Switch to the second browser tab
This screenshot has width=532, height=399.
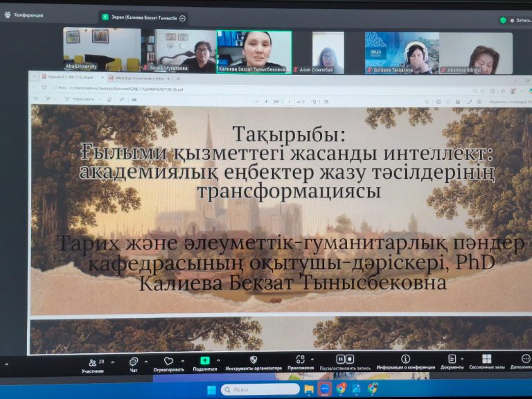coord(139,78)
